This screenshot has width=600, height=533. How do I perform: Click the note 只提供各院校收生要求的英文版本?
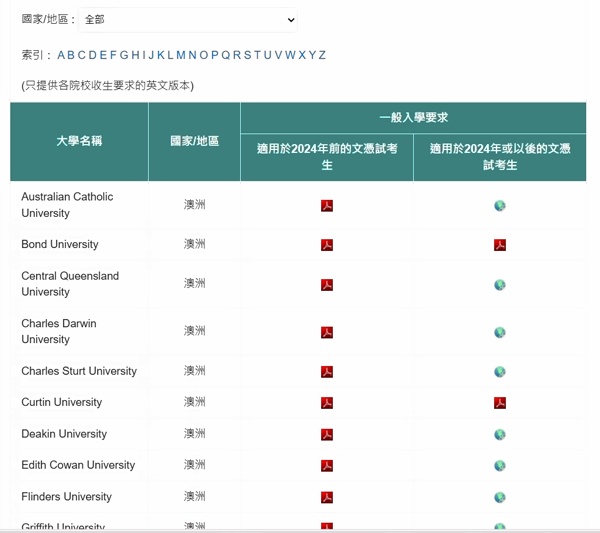108,85
